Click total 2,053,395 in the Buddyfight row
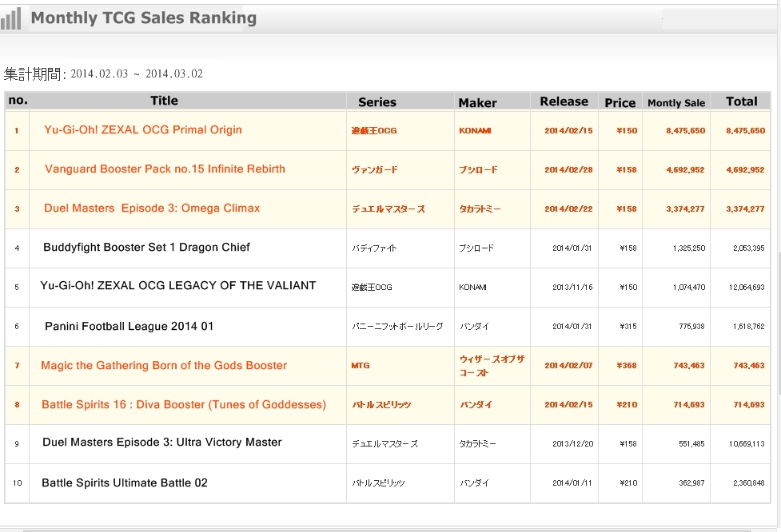This screenshot has width=781, height=532. pyautogui.click(x=748, y=248)
